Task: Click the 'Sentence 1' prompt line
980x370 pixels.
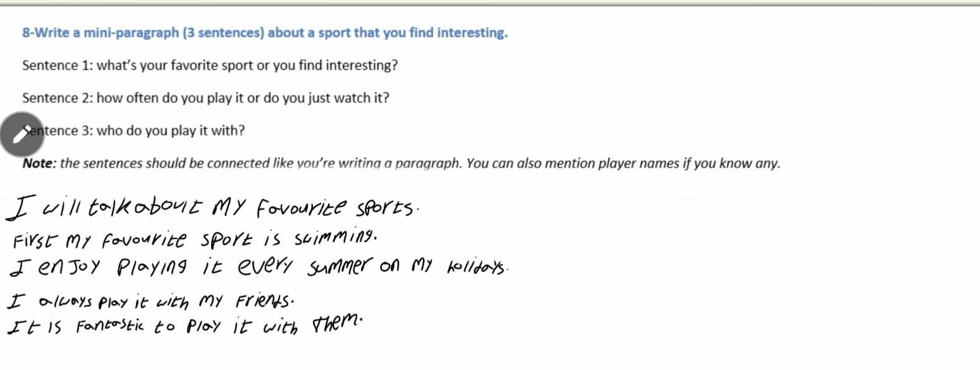Action: (210, 66)
